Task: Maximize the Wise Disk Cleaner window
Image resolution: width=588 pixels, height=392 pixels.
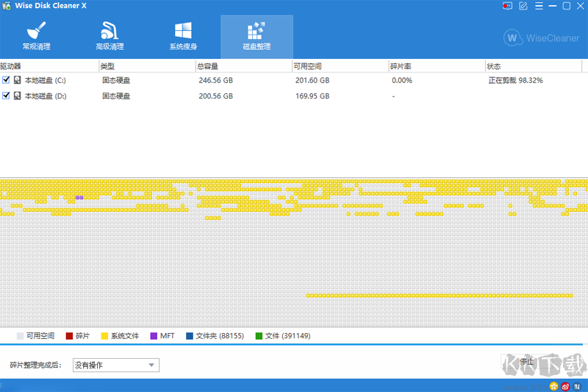Action: click(567, 6)
